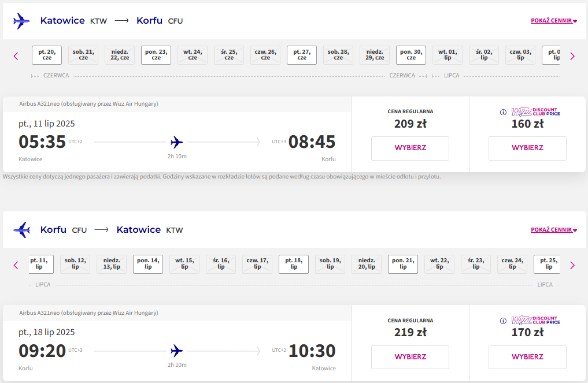Pick return date pon. 14, lip
Image resolution: width=588 pixels, height=383 pixels.
tap(148, 264)
